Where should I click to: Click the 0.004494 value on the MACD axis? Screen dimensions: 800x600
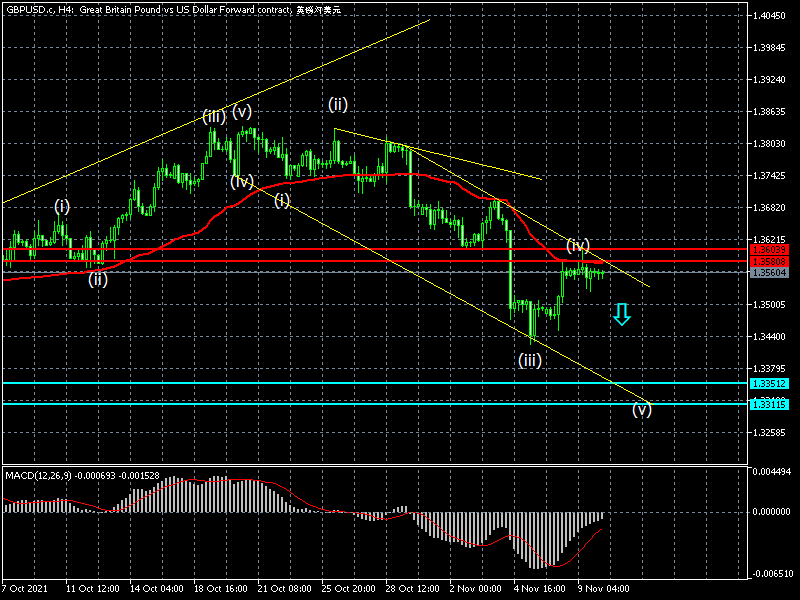pyautogui.click(x=771, y=472)
